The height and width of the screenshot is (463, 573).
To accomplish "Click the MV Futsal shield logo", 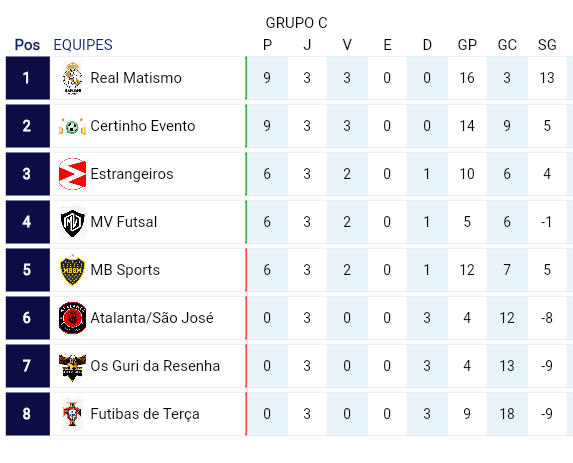I will pos(72,222).
